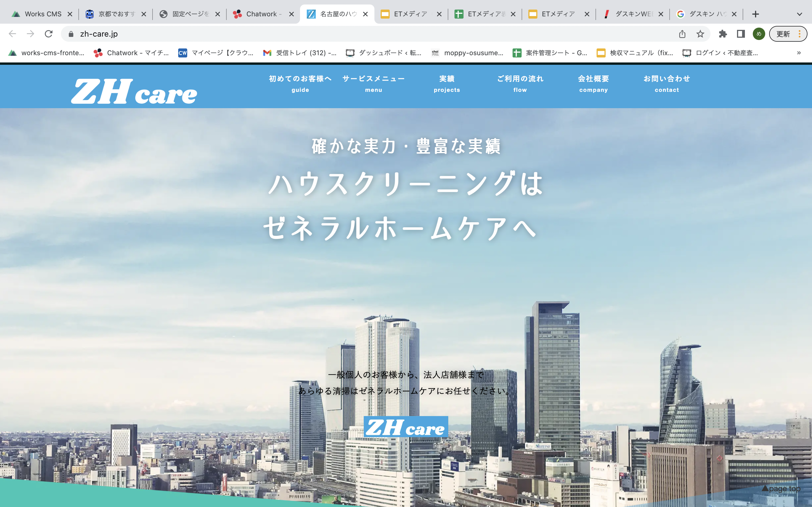The image size is (812, 507).
Task: Click the page top link
Action: point(781,489)
